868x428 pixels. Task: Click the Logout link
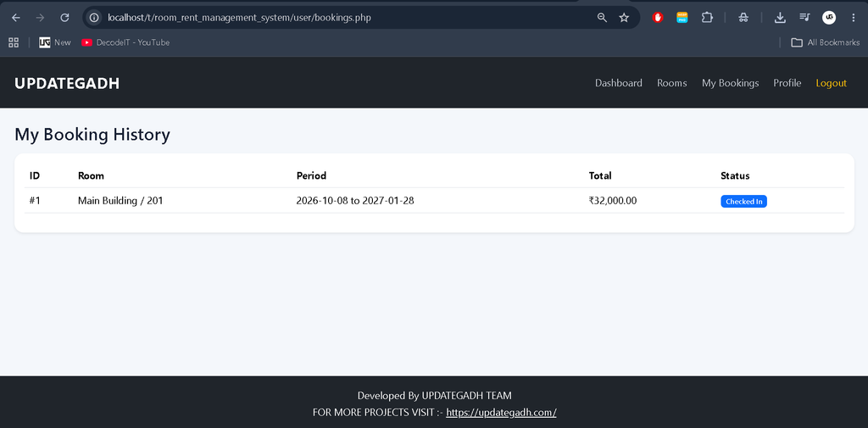point(831,83)
